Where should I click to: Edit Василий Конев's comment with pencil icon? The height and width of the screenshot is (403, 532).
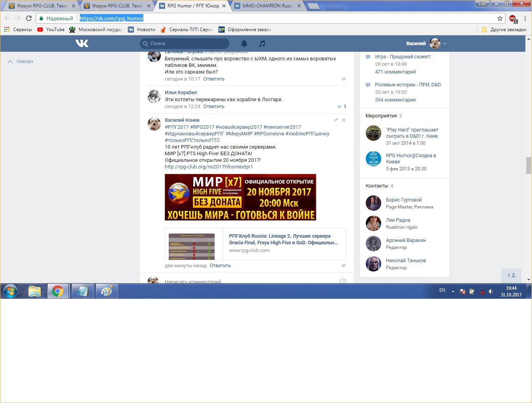[x=336, y=120]
